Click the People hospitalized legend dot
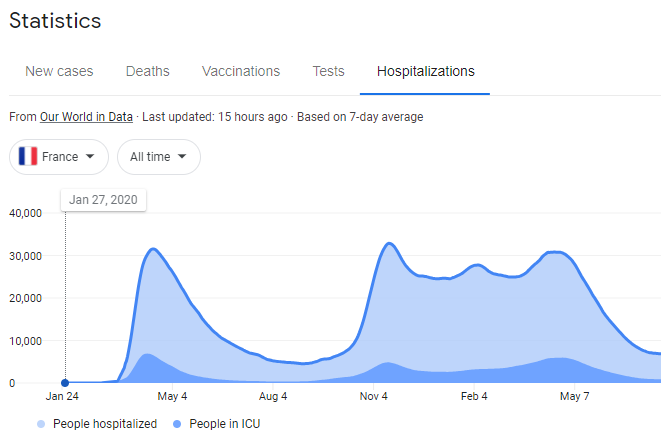The height and width of the screenshot is (437, 671). coord(41,424)
